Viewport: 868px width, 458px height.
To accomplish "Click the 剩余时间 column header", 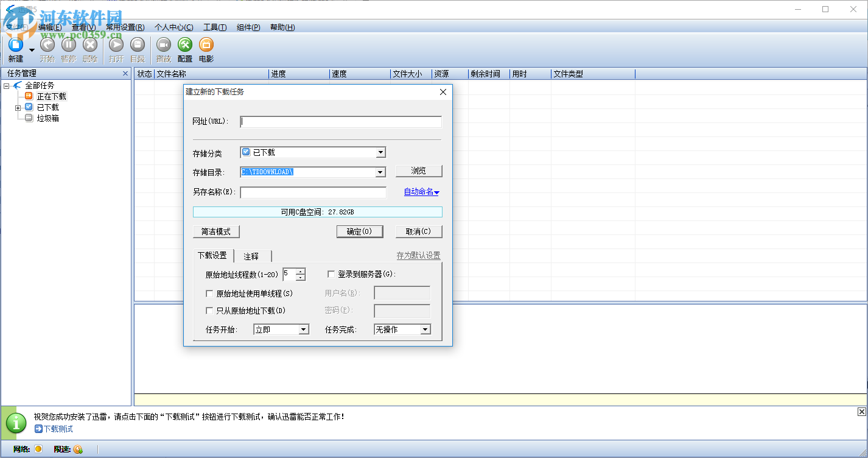I will [489, 74].
